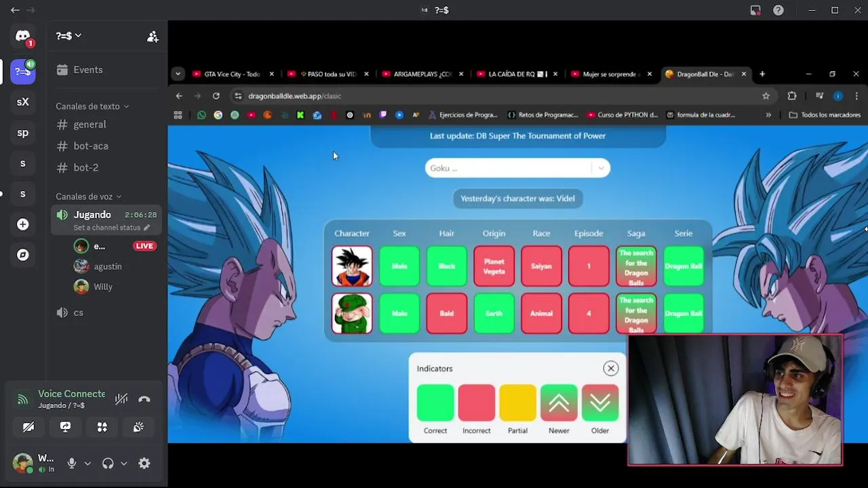
Task: Click the browser address bar URL
Action: [x=294, y=96]
